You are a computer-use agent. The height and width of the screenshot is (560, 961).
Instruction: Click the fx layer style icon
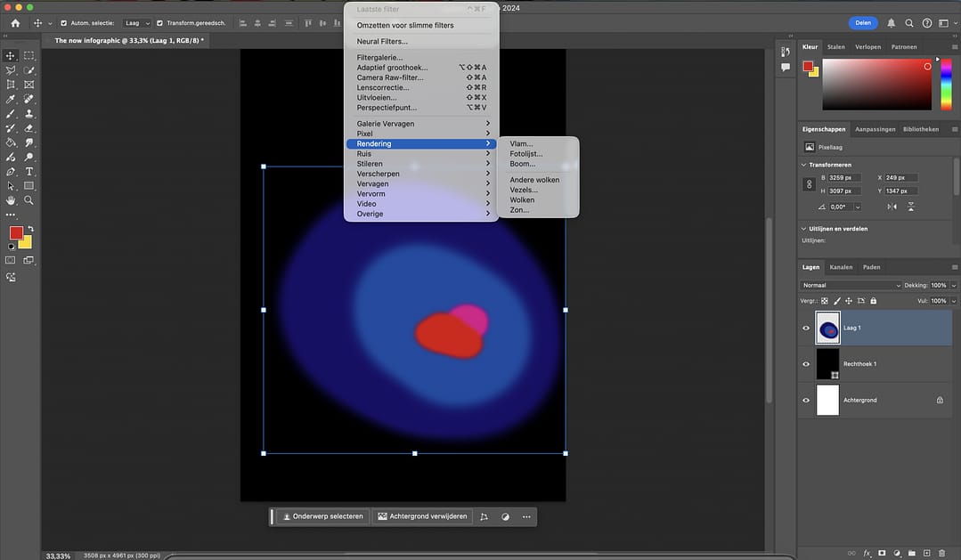pos(867,553)
